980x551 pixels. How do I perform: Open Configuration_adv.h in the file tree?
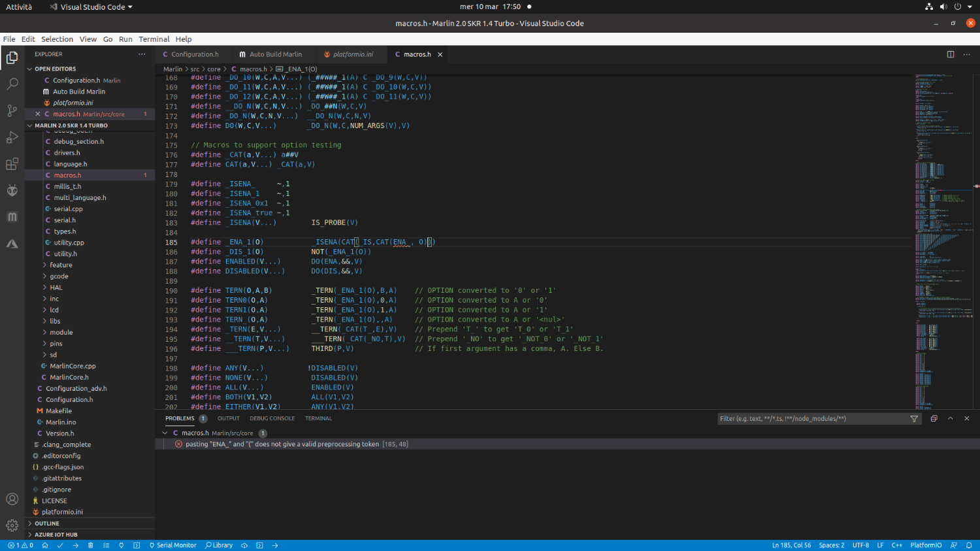(x=76, y=388)
